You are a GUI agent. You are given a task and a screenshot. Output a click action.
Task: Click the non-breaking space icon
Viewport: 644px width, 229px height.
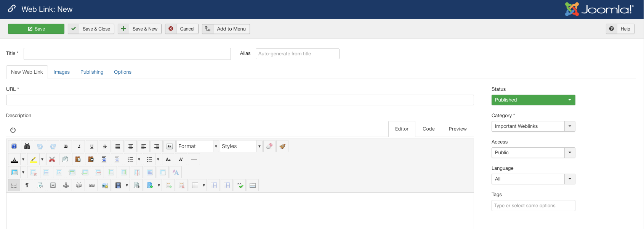(x=53, y=185)
